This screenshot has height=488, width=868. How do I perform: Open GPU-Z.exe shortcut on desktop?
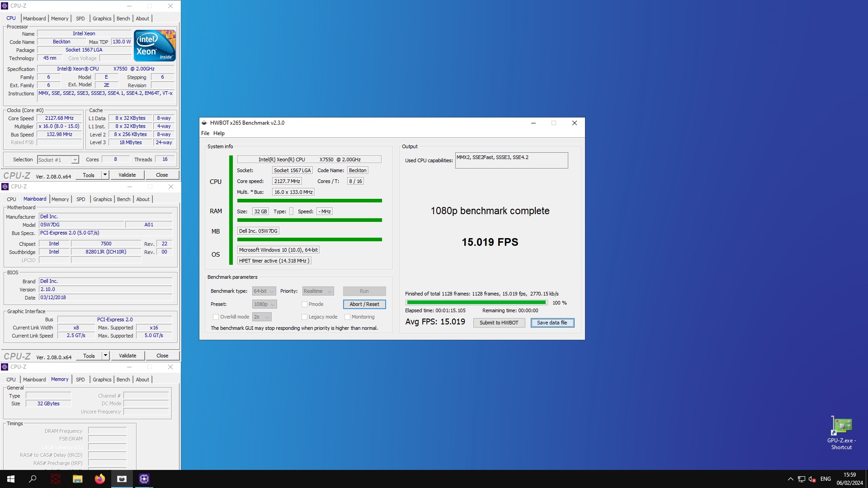pos(841,433)
